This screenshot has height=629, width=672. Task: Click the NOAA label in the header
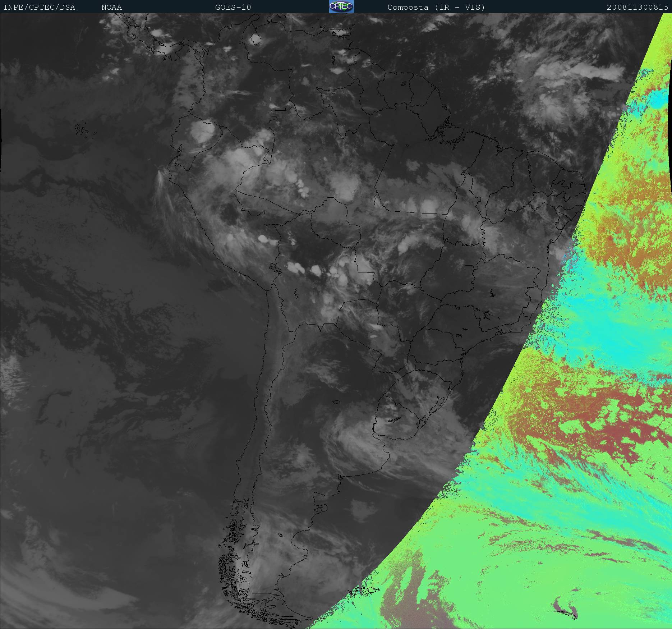point(112,7)
